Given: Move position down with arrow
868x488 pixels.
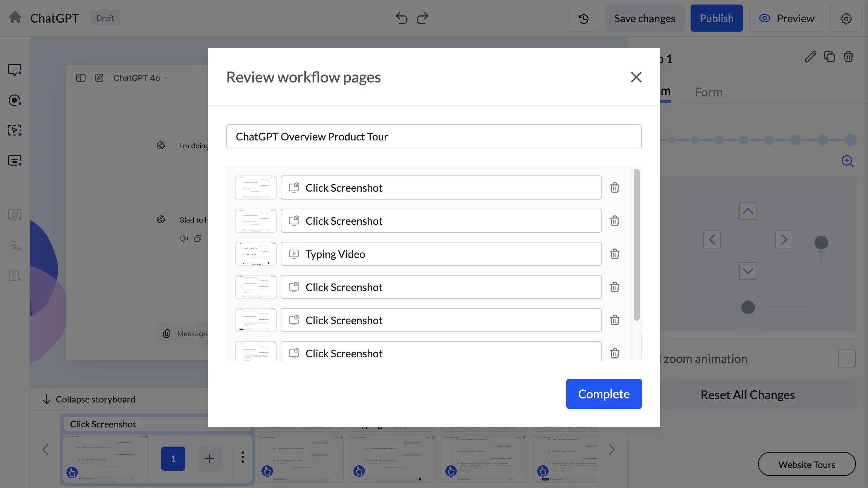Looking at the screenshot, I should (748, 271).
